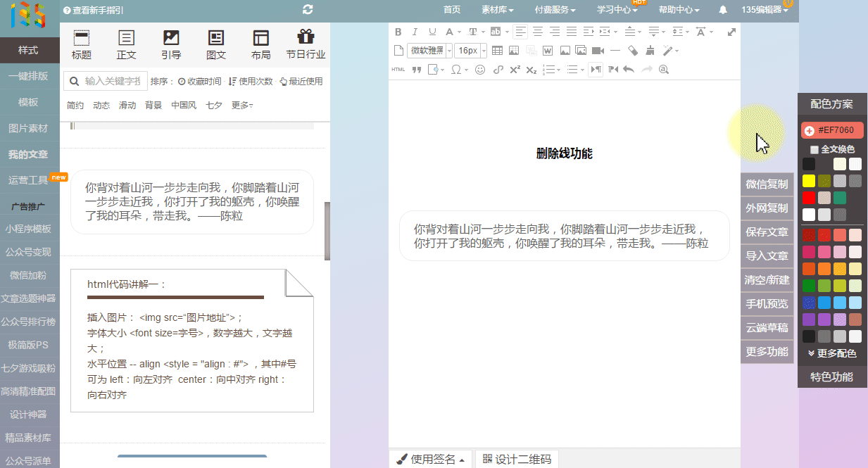Toggle underline formatting

[x=432, y=32]
